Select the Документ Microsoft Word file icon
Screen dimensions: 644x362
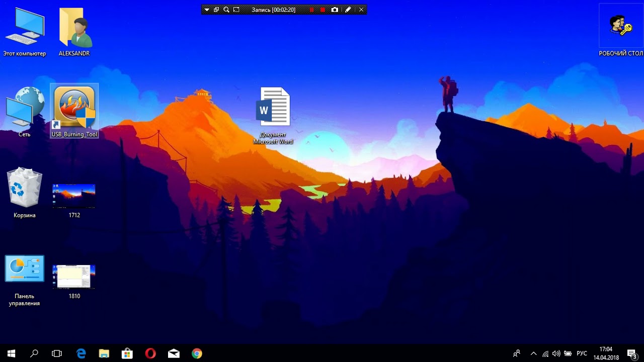coord(273,116)
